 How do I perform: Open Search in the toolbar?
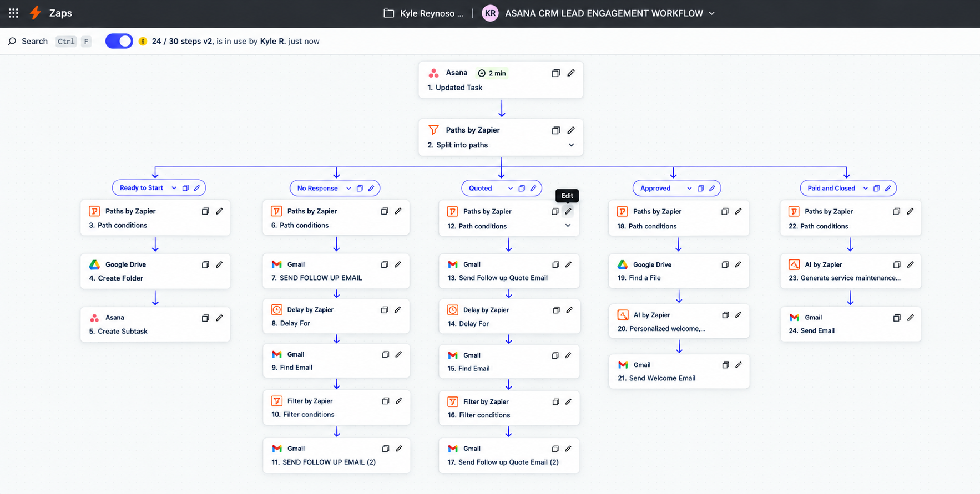pyautogui.click(x=28, y=41)
